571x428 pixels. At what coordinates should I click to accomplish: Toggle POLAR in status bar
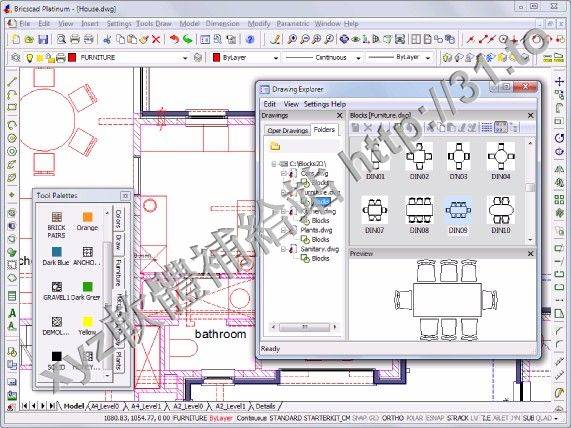tap(414, 418)
